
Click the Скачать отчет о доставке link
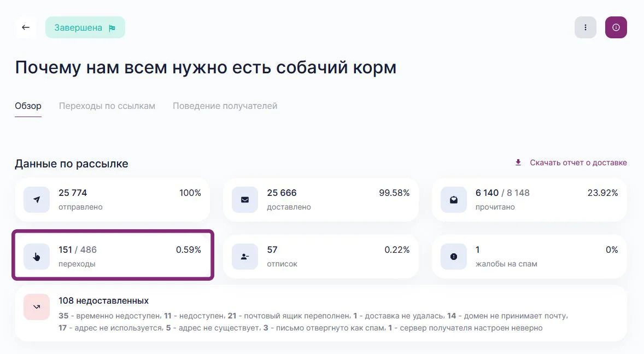578,163
